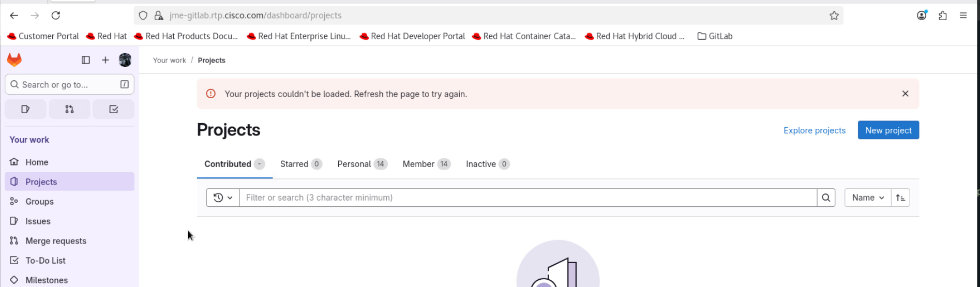Open GitLab bookmarks folder
980x287 pixels.
click(715, 36)
